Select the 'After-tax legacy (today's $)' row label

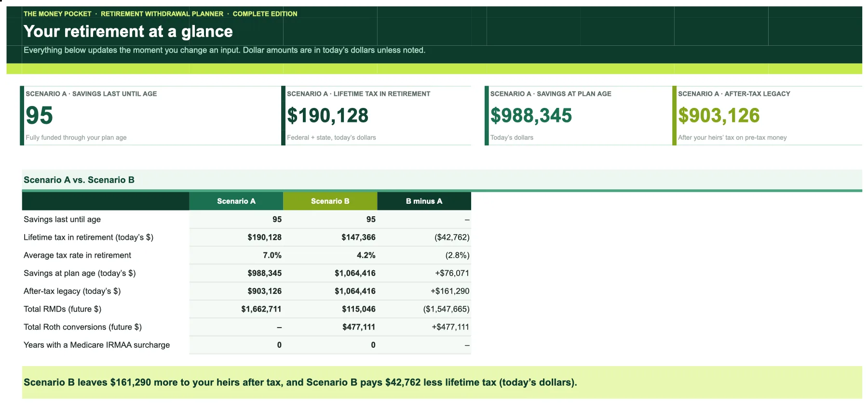click(x=72, y=291)
